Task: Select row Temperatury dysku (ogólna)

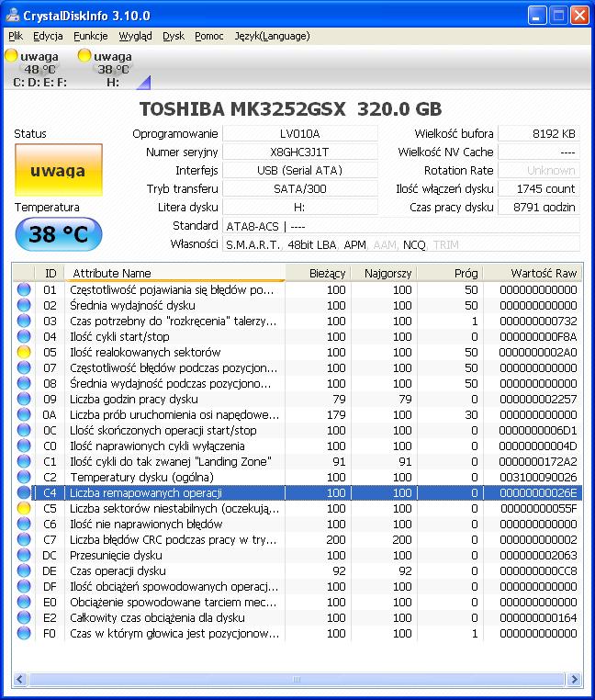Action: pyautogui.click(x=297, y=478)
